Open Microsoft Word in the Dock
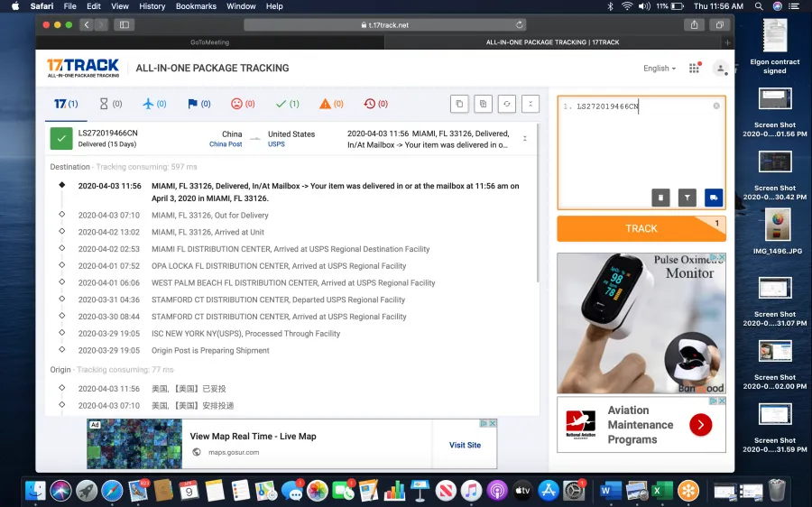 click(611, 491)
